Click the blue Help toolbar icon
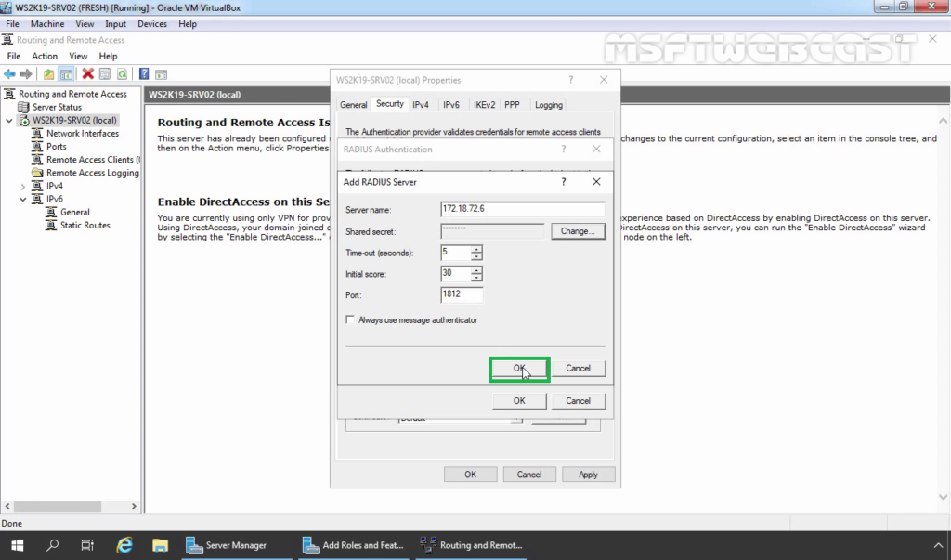Screen dimensions: 951x560 pyautogui.click(x=144, y=74)
